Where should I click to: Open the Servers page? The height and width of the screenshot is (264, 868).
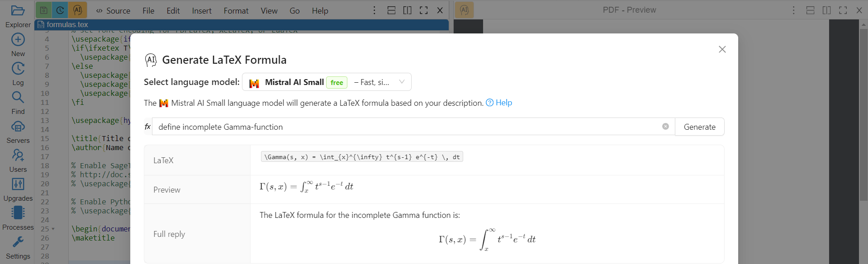(x=18, y=132)
